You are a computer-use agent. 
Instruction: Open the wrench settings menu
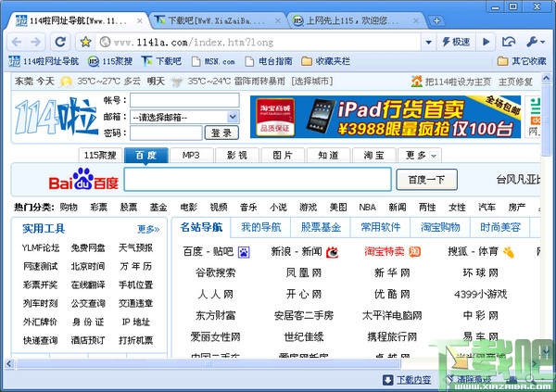click(x=536, y=43)
